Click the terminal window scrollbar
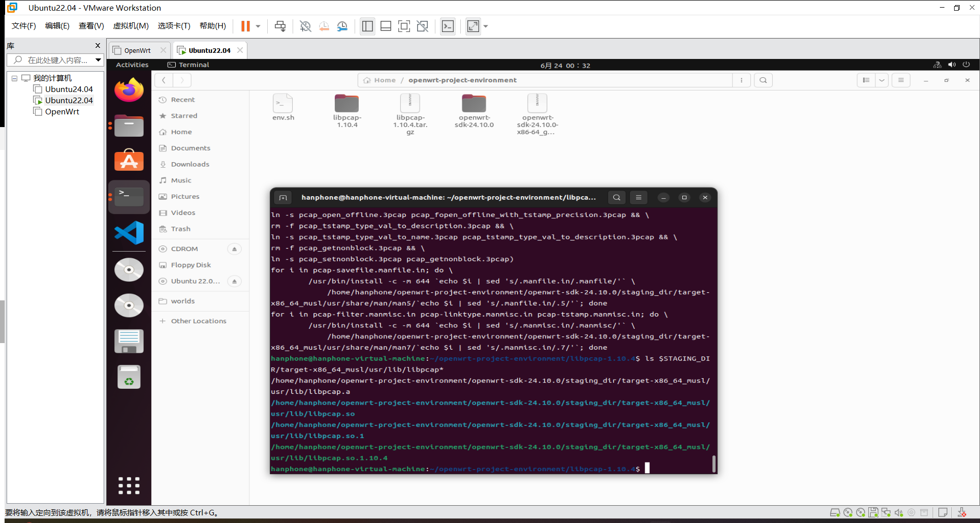980x523 pixels. 714,464
